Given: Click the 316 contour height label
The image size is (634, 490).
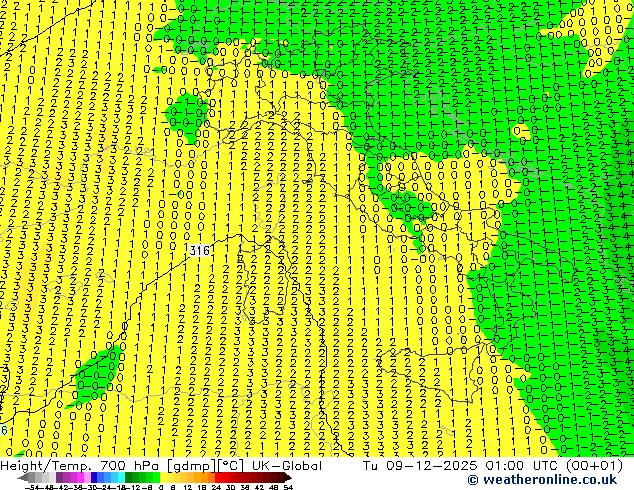Looking at the screenshot, I should pos(200,251).
